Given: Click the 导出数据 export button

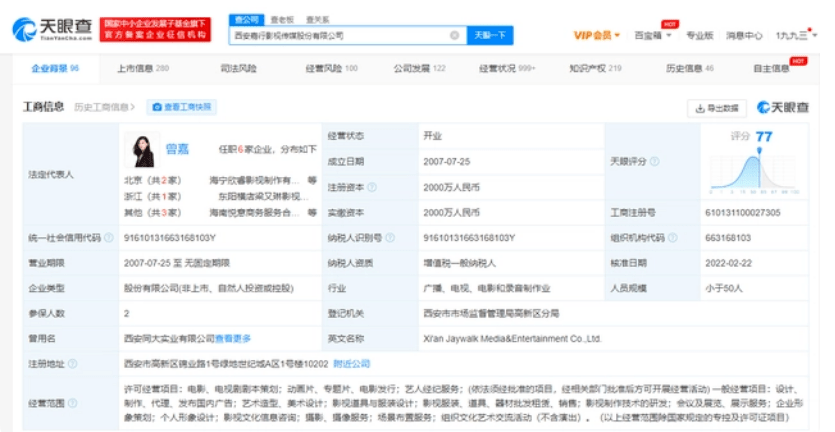Looking at the screenshot, I should point(717,108).
